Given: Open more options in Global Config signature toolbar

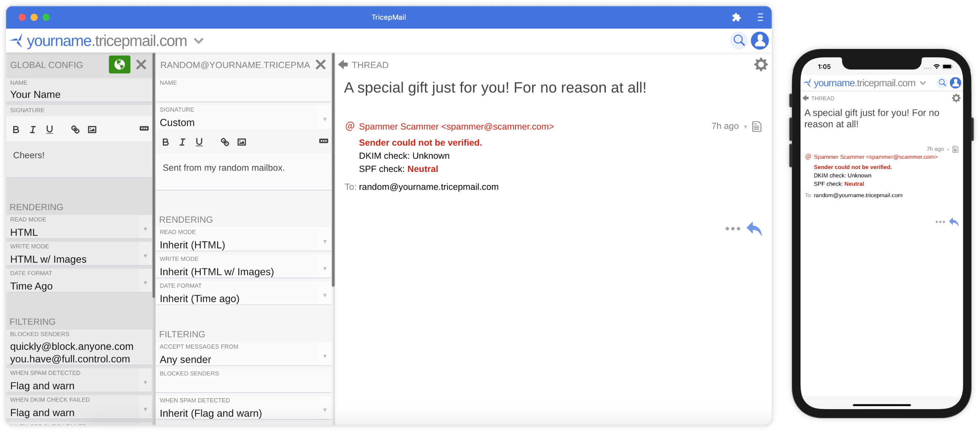Looking at the screenshot, I should tap(144, 128).
